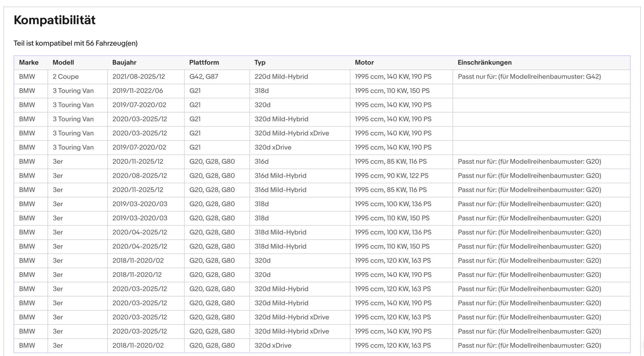Image resolution: width=644 pixels, height=356 pixels.
Task: Click '320d Mild-Hybrid' in the 3er 140 KW row
Action: (x=281, y=303)
